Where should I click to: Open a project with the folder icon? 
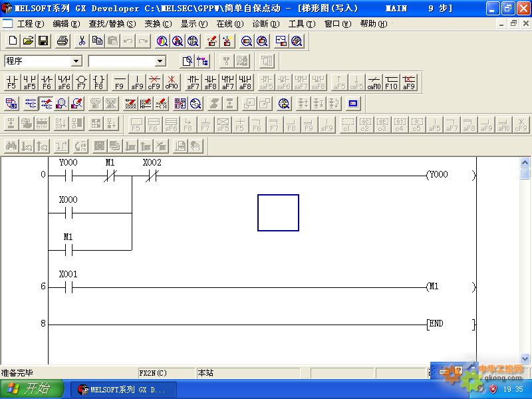coord(28,41)
